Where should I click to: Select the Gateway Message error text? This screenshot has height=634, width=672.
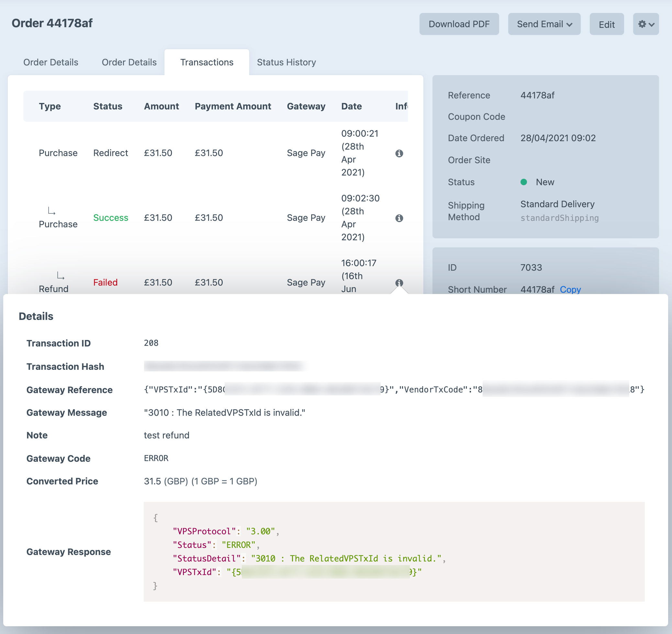[x=224, y=413]
